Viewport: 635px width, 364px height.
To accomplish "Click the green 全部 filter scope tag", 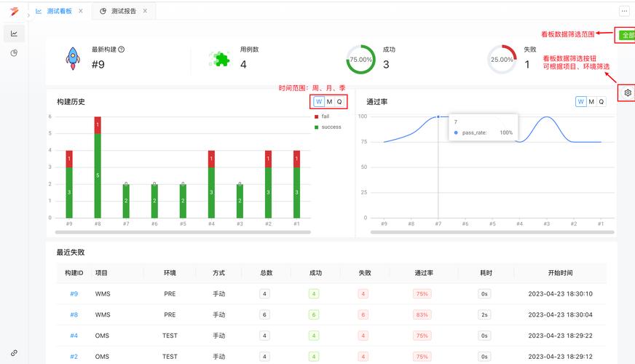I will (626, 35).
